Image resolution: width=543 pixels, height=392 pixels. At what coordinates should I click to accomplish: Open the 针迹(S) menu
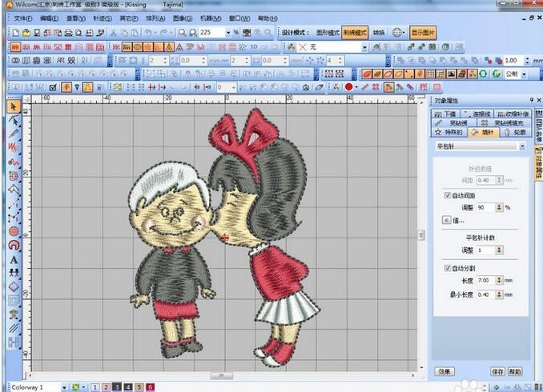coord(103,18)
